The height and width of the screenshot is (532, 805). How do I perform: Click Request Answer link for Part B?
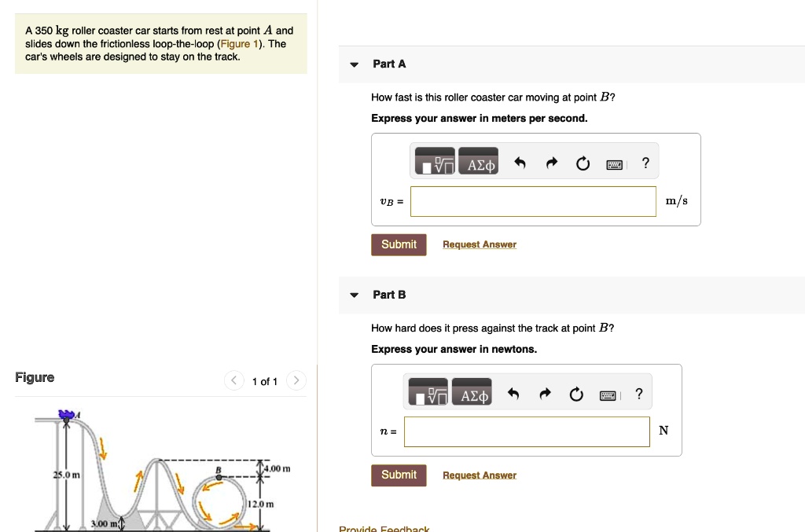click(x=480, y=475)
